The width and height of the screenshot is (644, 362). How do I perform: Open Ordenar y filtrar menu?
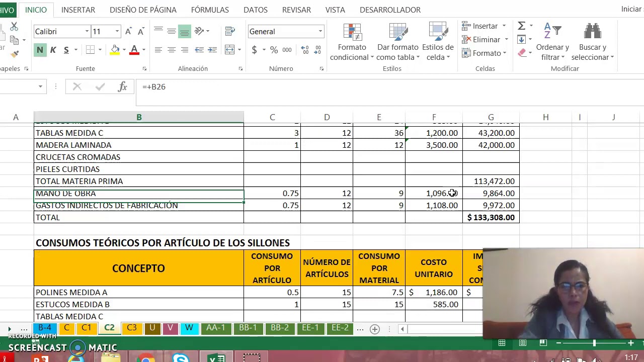(x=552, y=42)
